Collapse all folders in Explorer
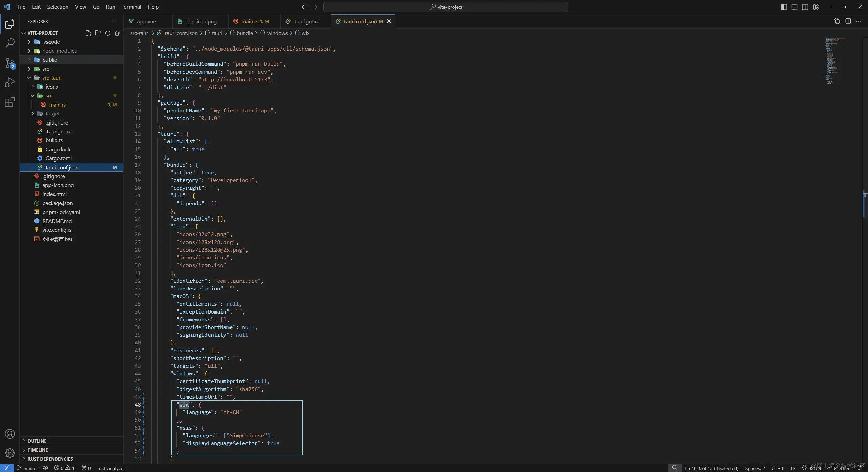Screen dimensions: 868x472 click(118, 33)
